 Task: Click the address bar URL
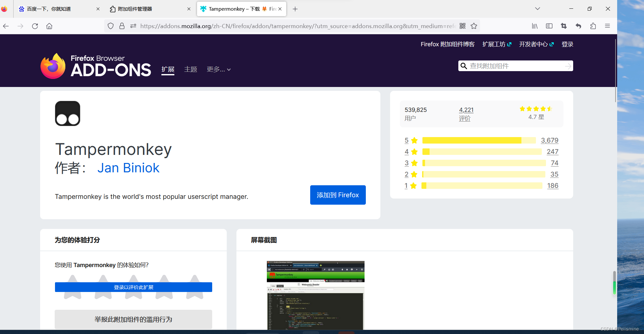pos(298,26)
